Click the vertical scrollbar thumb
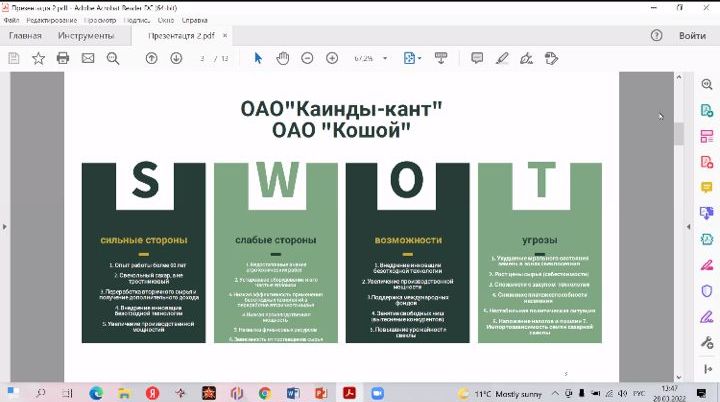 pos(679,134)
